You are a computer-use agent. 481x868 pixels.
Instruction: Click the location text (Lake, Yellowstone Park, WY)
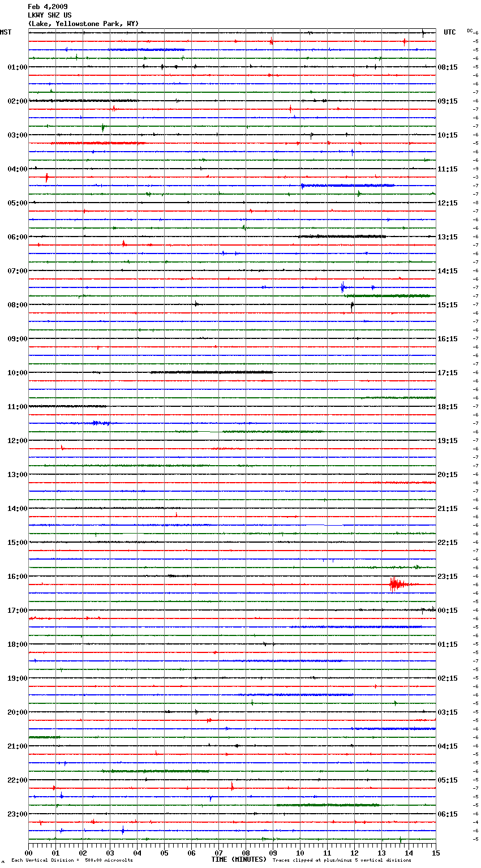83,24
